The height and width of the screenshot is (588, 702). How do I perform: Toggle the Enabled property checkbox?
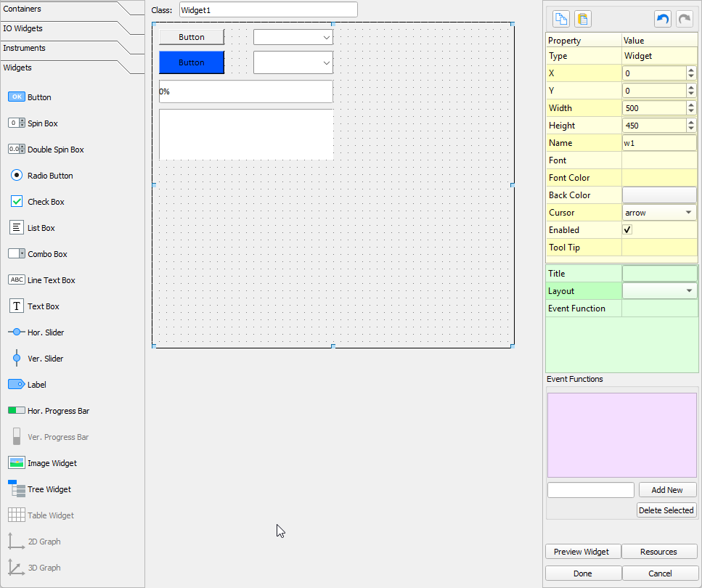(x=627, y=229)
